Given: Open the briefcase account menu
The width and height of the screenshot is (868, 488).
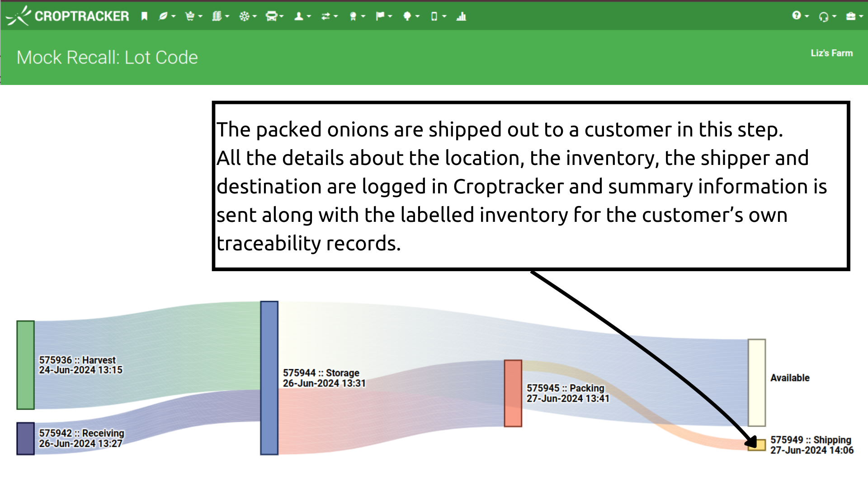Looking at the screenshot, I should 854,16.
